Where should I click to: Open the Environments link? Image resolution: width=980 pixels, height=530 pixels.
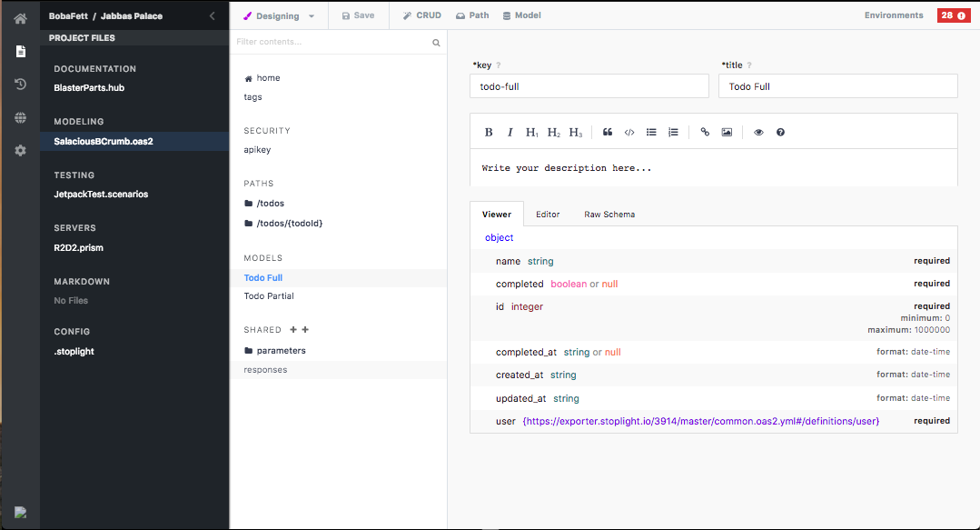coord(894,15)
